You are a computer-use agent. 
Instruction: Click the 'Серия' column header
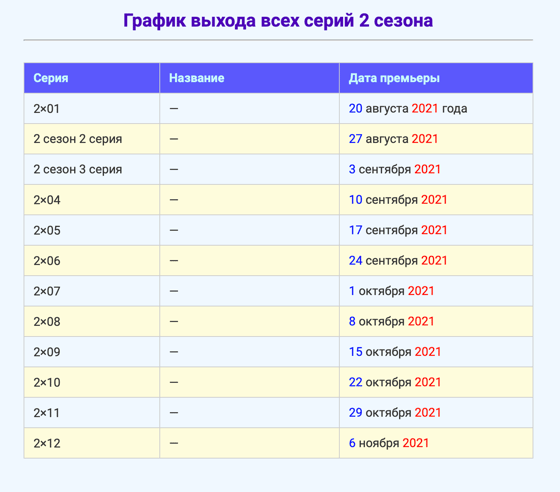pos(92,78)
